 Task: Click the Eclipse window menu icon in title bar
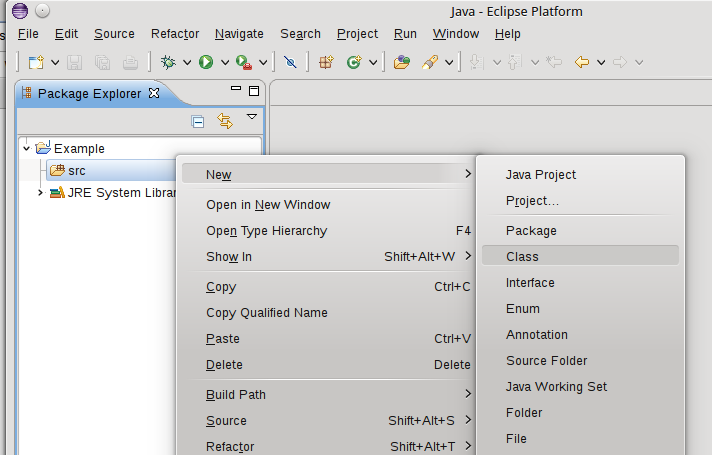20,10
